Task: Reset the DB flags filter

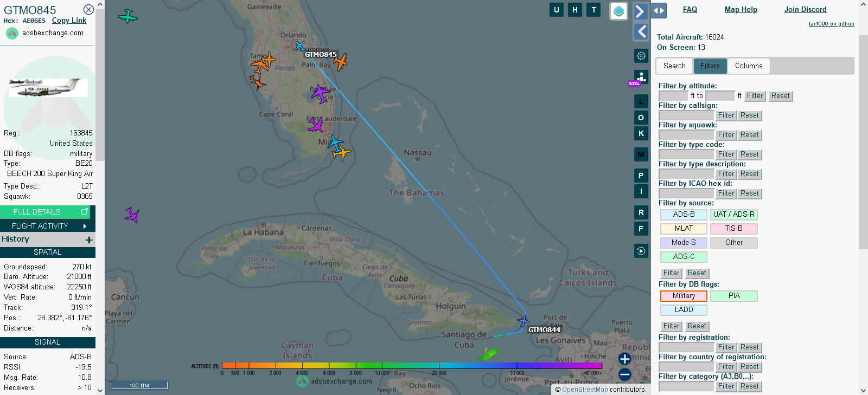Action: click(x=697, y=326)
